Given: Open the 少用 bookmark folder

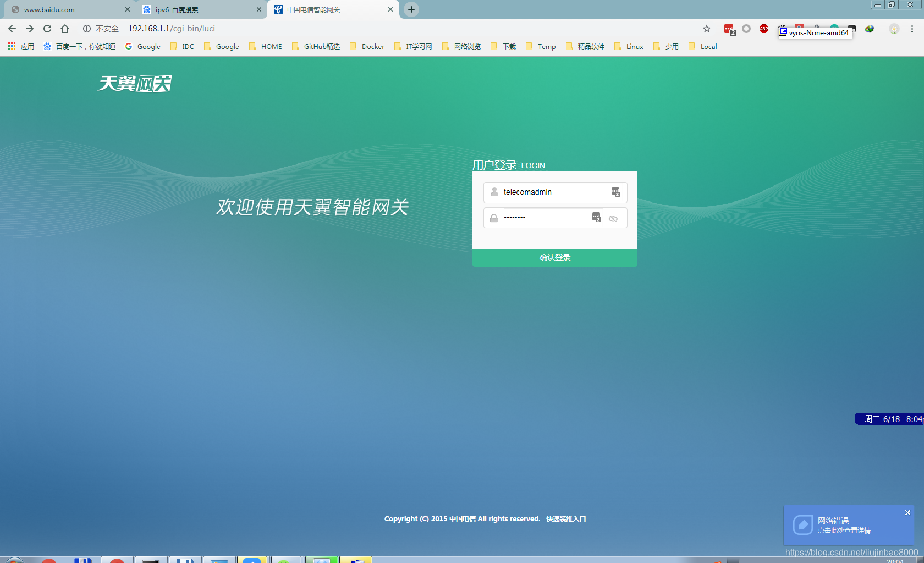Looking at the screenshot, I should 666,46.
